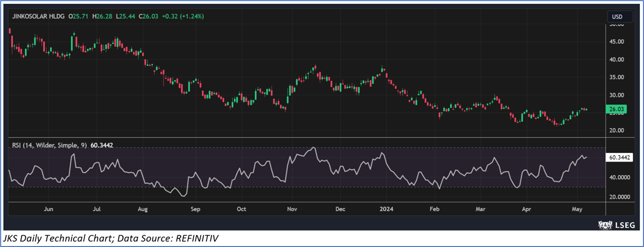The width and height of the screenshot is (644, 247).
Task: Click the 20.0000 RSI axis label
Action: click(x=620, y=197)
